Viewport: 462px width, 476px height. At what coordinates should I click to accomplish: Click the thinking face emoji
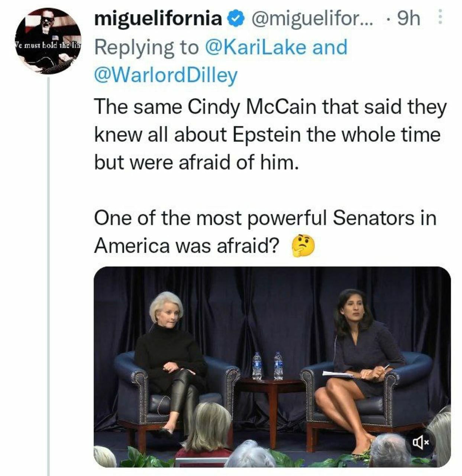coord(303,246)
